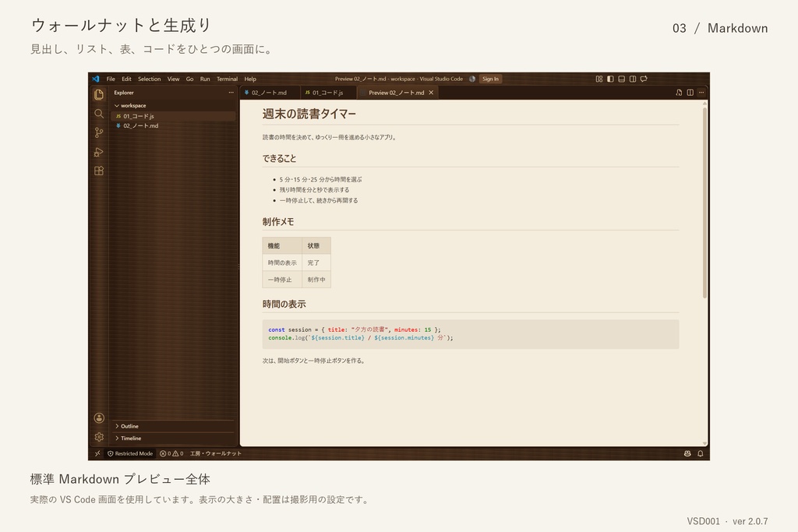Toggle the bottom panel icon
Image resolution: width=798 pixels, height=532 pixels.
click(x=621, y=79)
